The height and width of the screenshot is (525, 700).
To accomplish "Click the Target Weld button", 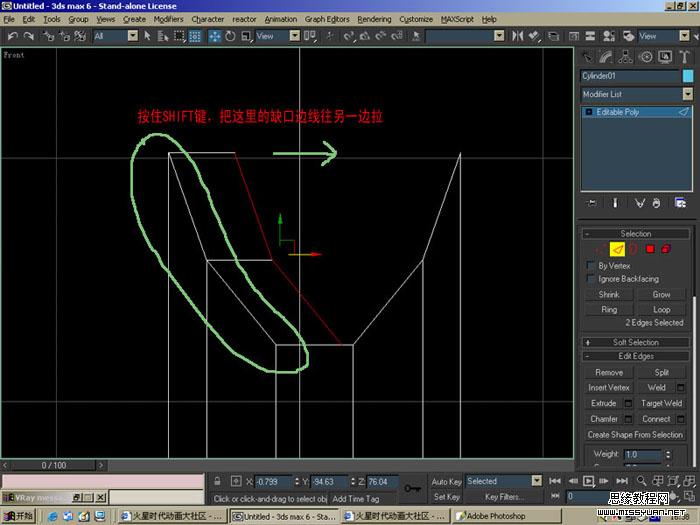I will [662, 404].
